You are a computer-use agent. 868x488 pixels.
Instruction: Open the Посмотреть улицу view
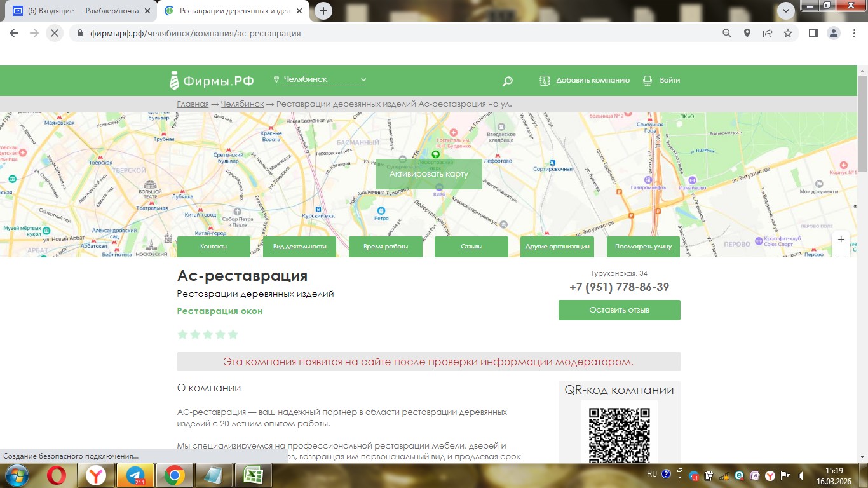pyautogui.click(x=643, y=247)
